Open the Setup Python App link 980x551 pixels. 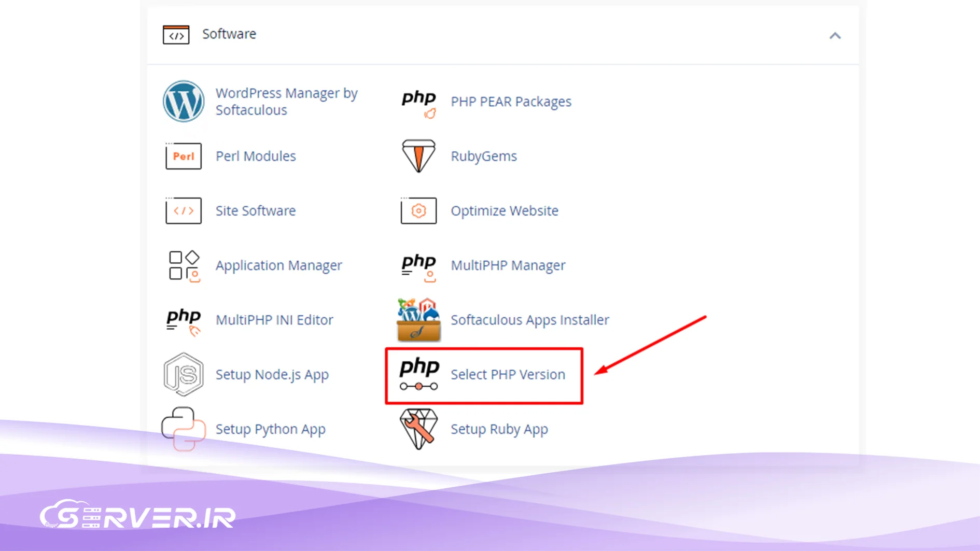(x=271, y=429)
